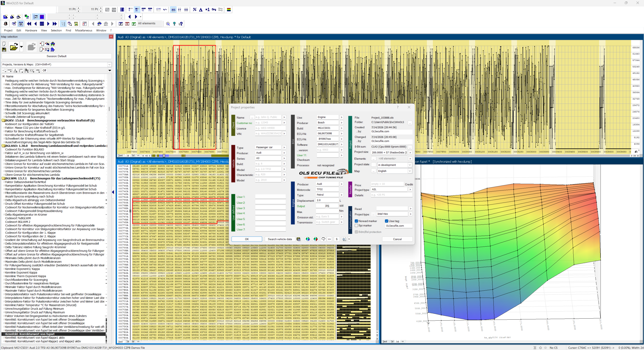Screen dimensions: 644x350
Task: Click the email envelope icon in Map selection
Action: click(x=47, y=50)
